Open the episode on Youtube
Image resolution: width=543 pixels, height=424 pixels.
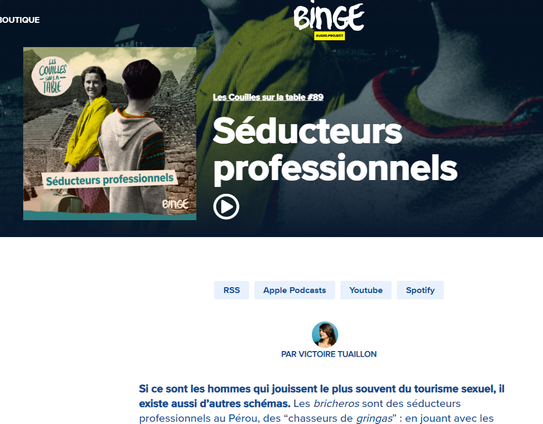366,290
